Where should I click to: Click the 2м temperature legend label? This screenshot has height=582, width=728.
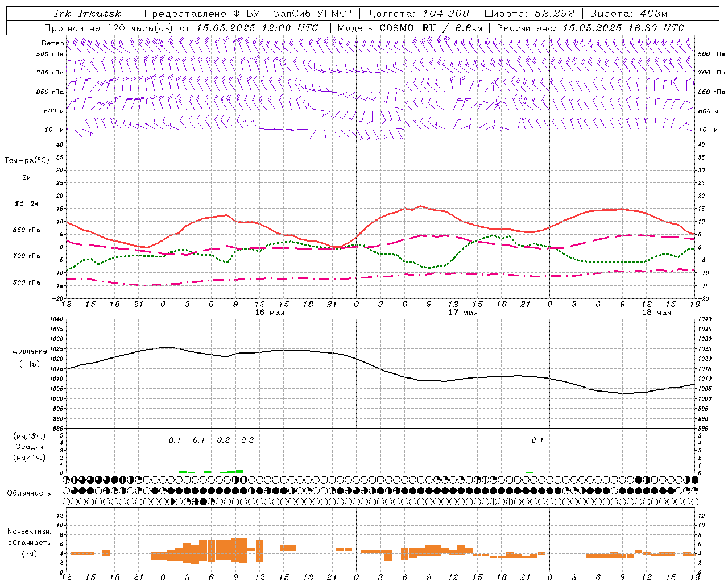(27, 177)
